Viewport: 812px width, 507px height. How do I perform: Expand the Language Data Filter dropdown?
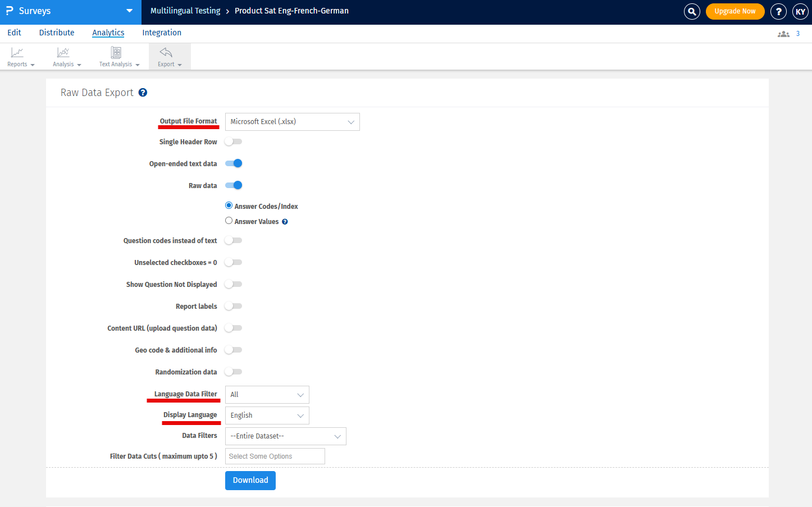pyautogui.click(x=267, y=394)
